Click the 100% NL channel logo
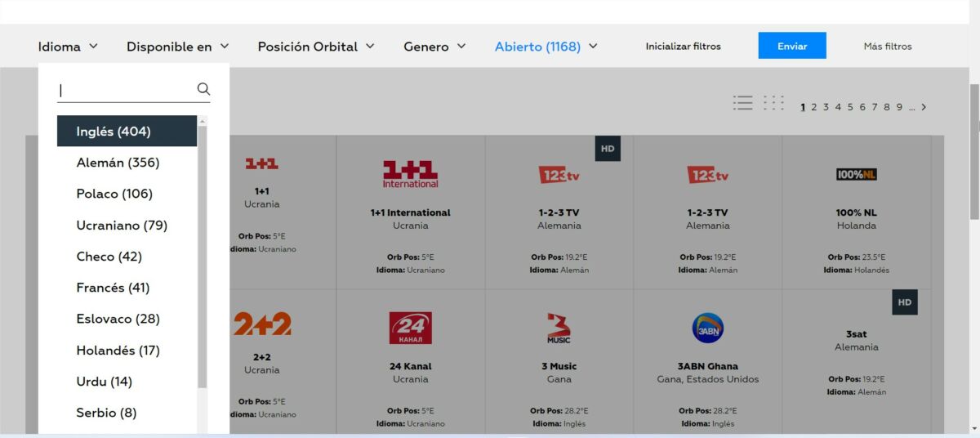This screenshot has height=438, width=980. [x=856, y=174]
